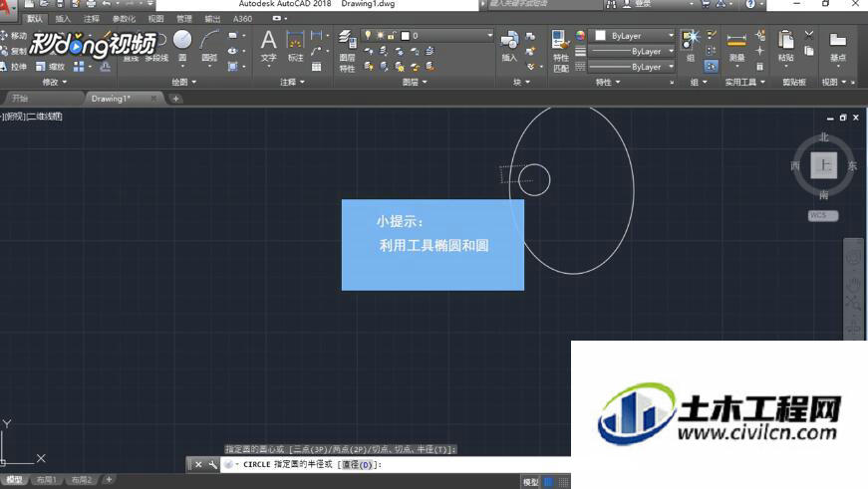
Task: Switch to the 插入 ribbon tab
Action: click(x=63, y=19)
